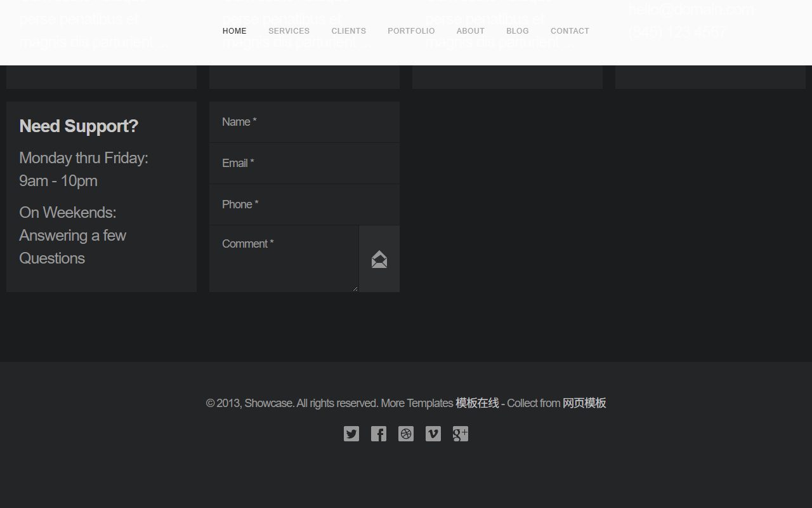Open the Google Plus social icon
The image size is (812, 508).
point(461,434)
